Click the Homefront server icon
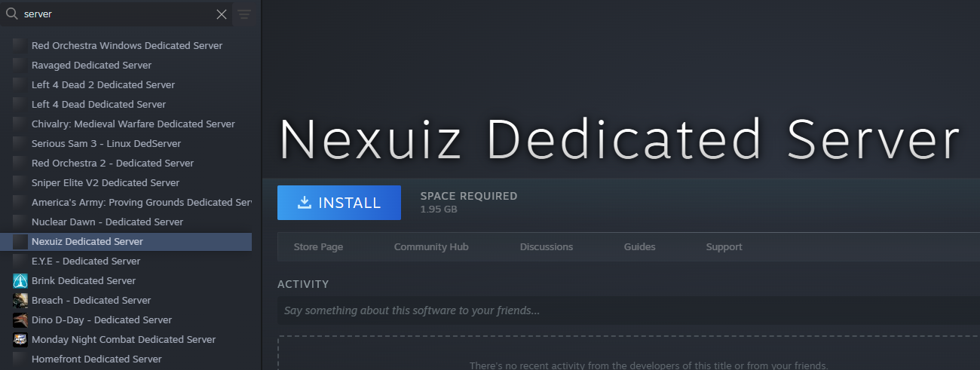 pos(20,359)
